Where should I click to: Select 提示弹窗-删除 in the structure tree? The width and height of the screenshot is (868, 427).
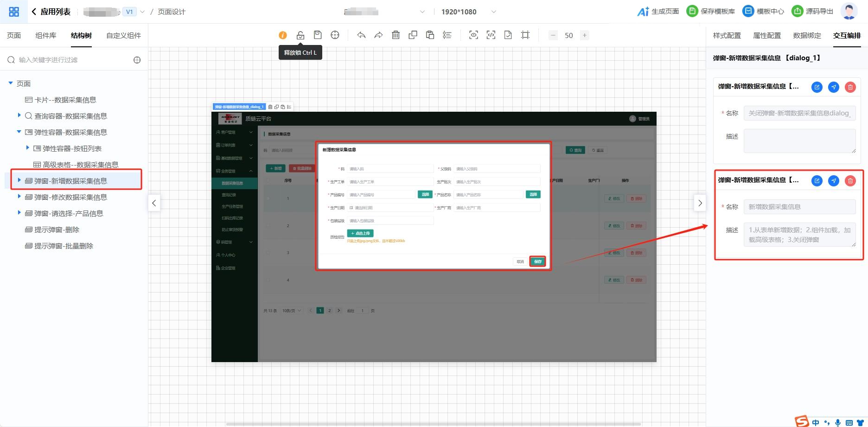click(57, 229)
